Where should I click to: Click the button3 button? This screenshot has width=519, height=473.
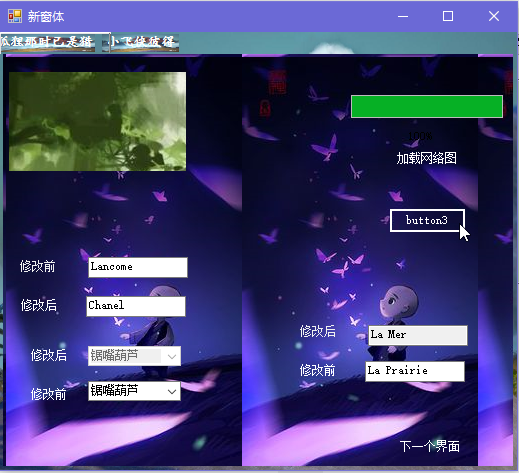427,220
